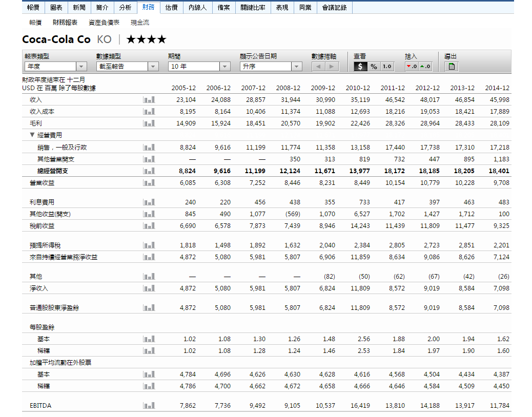Show chart for 其他 row
532x417 pixels.
point(149,276)
